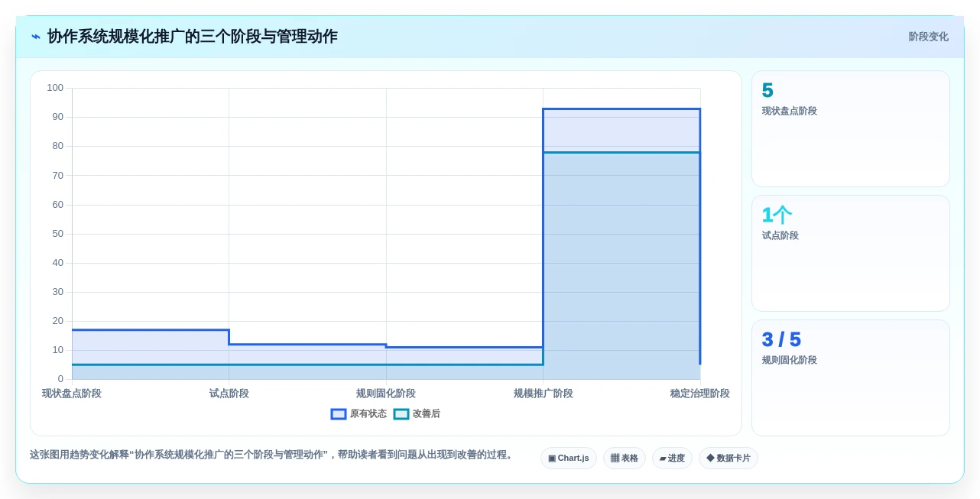Click the big number 5 in first card
Viewport: 980px width, 499px height.
click(x=767, y=90)
